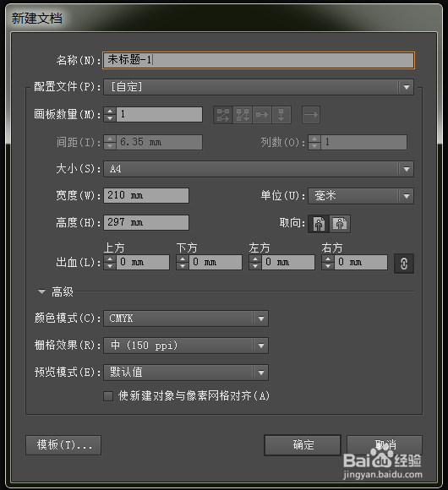Image resolution: width=448 pixels, height=490 pixels.
Task: Set landscape orientation icon
Action: tap(340, 224)
